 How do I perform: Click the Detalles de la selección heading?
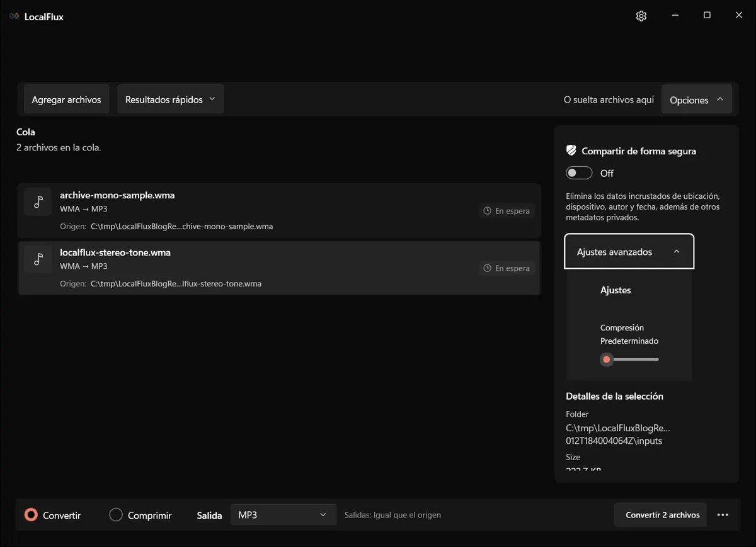(x=615, y=397)
